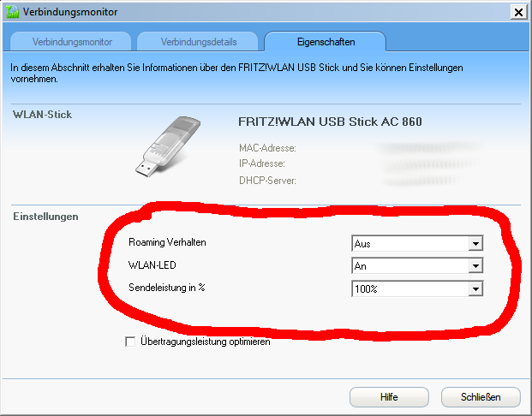532x416 pixels.
Task: Click the blurred MAC-Adresse value
Action: (428, 147)
